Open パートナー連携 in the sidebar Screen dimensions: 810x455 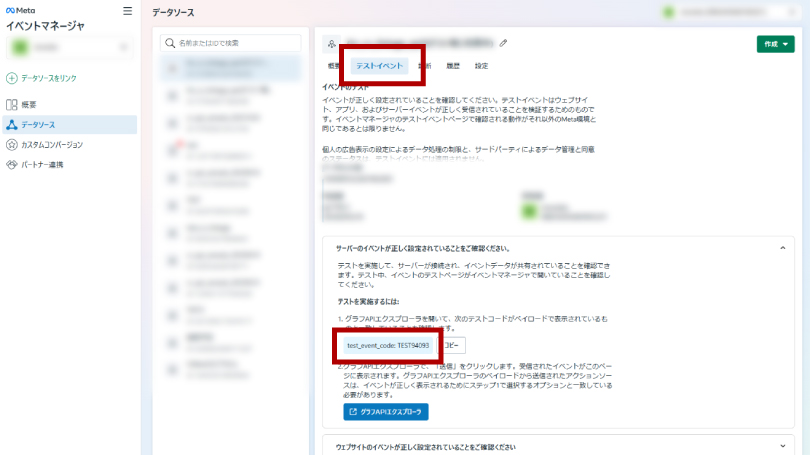(x=70, y=165)
